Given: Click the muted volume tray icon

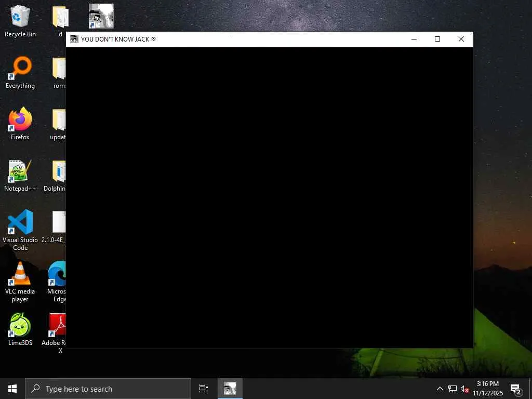Looking at the screenshot, I should click(x=464, y=389).
